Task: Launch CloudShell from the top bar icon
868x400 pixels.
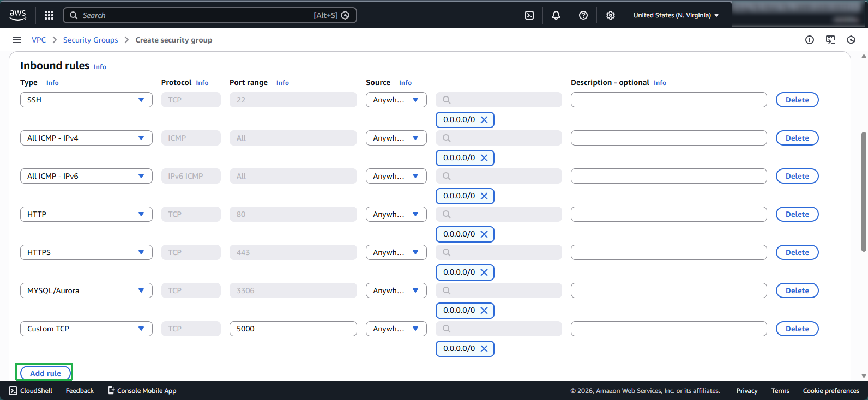Action: pyautogui.click(x=529, y=15)
